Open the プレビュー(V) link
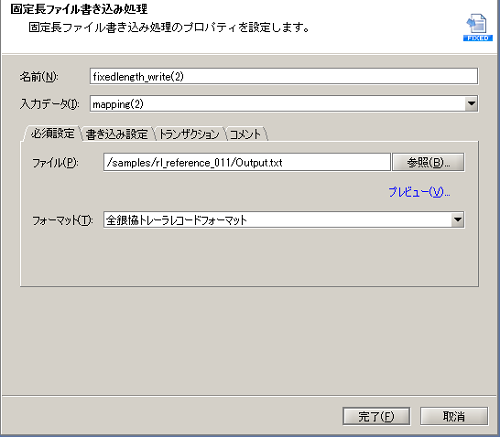Image resolution: width=500 pixels, height=437 pixels. pyautogui.click(x=419, y=192)
